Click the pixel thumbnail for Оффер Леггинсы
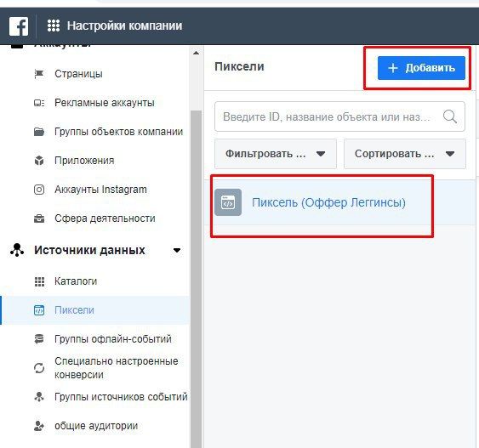 228,202
